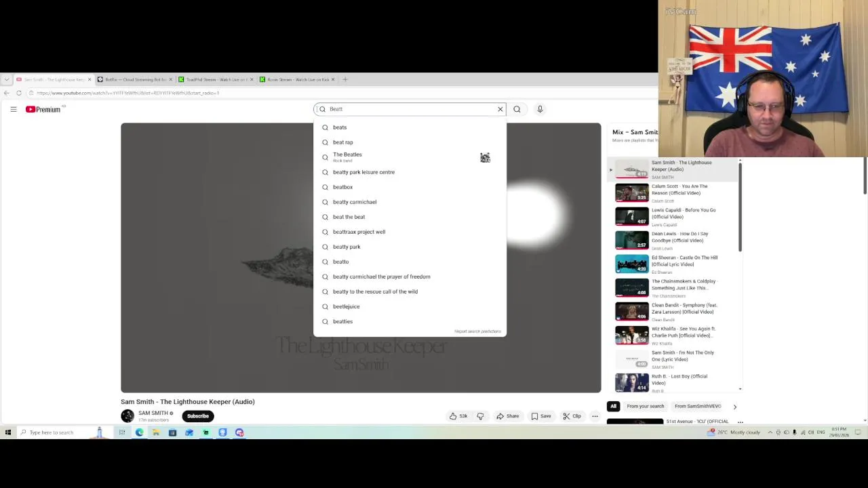The image size is (868, 488).
Task: Play 'Ruth B. - Lost Boy' from the playlist
Action: (x=671, y=382)
